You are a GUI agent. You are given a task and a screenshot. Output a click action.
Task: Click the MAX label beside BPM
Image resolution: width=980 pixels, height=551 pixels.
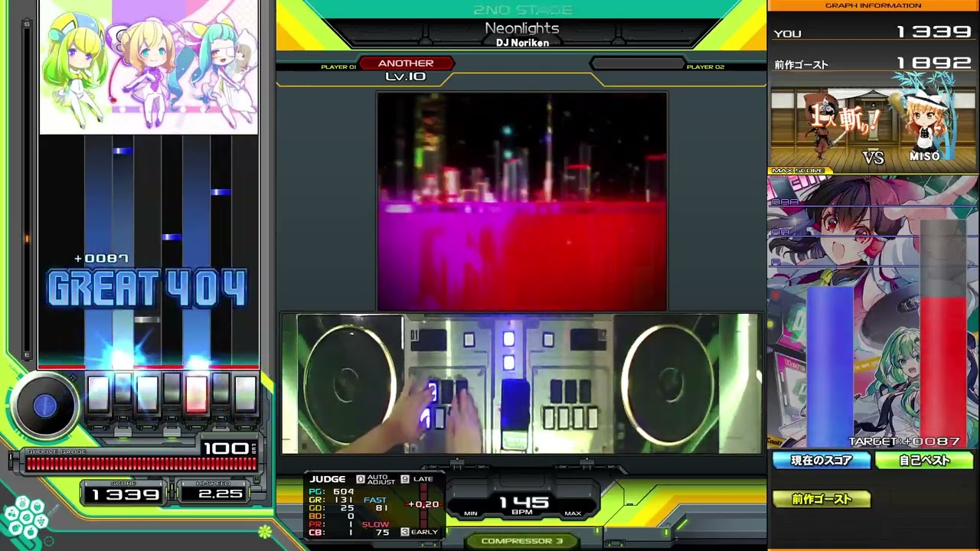coord(573,514)
